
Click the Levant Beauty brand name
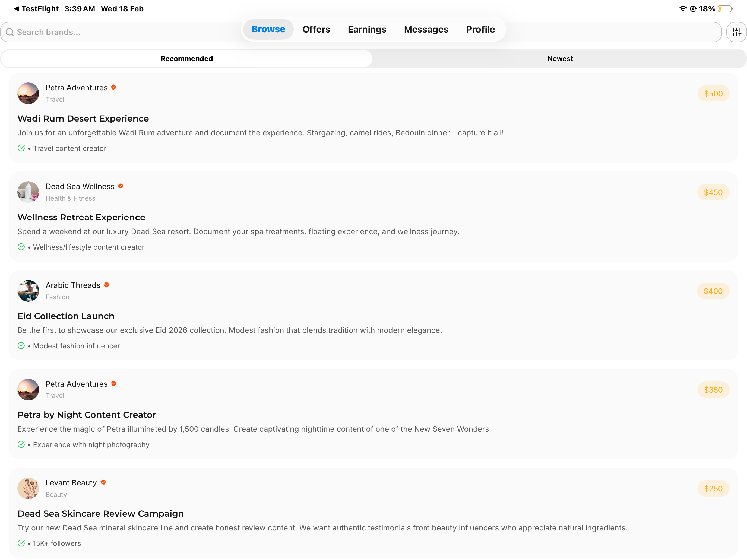[71, 483]
